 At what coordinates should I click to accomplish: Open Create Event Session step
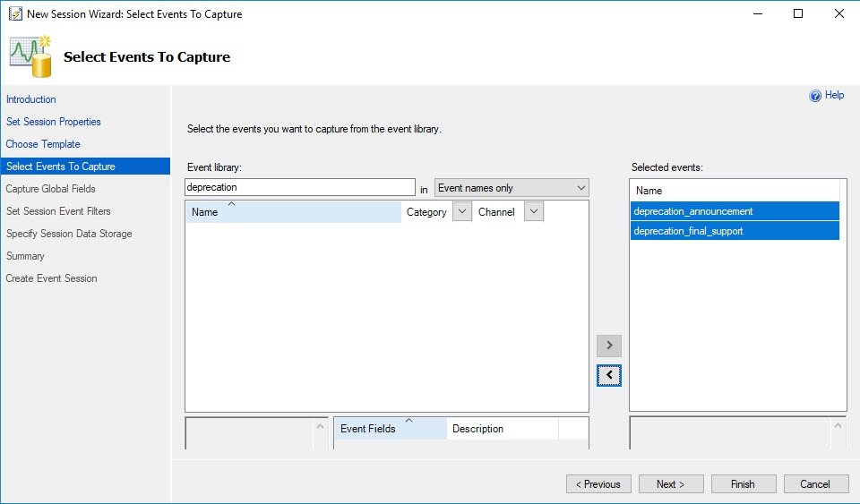click(52, 278)
